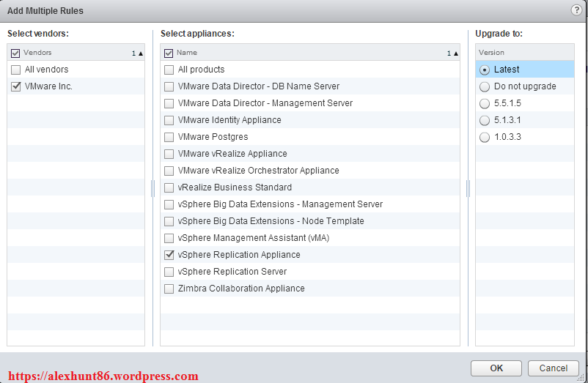Uncheck the vSphere Replication Appliance checkbox
The height and width of the screenshot is (383, 588).
click(169, 255)
